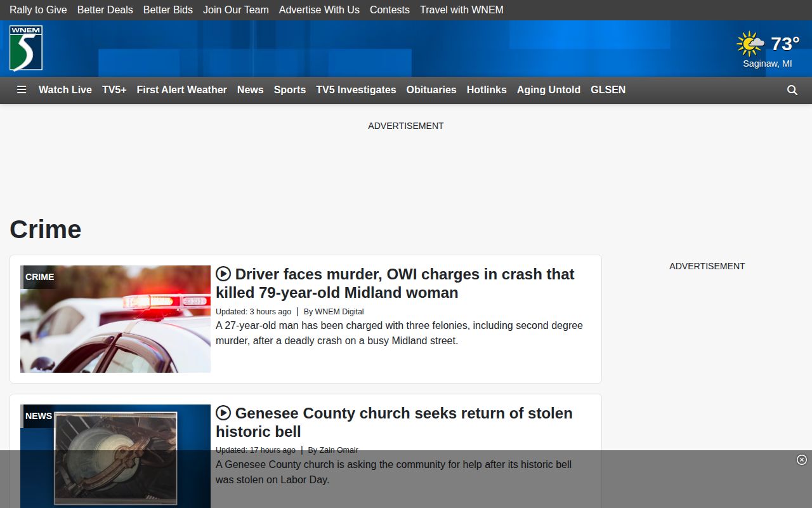This screenshot has height=508, width=812.
Task: Open Aging Untold section
Action: coord(549,90)
